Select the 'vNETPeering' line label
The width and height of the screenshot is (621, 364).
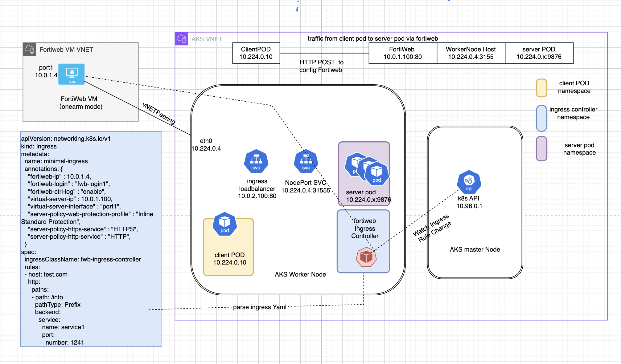tap(158, 114)
